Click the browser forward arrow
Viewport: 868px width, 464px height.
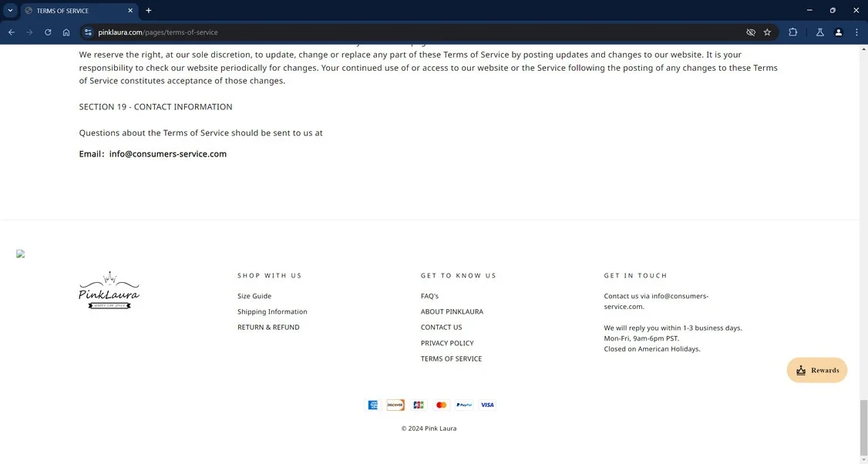point(30,32)
